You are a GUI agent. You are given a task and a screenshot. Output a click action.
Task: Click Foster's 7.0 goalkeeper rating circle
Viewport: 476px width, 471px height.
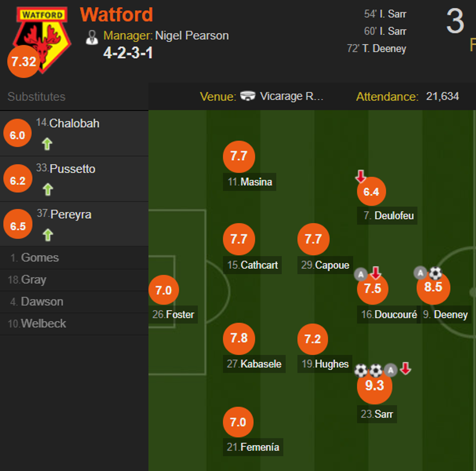[x=164, y=291]
